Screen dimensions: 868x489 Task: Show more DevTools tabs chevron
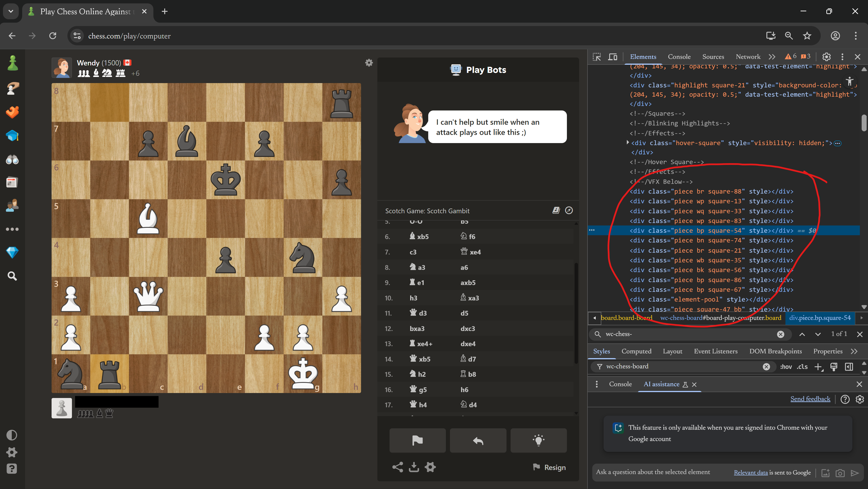point(772,57)
